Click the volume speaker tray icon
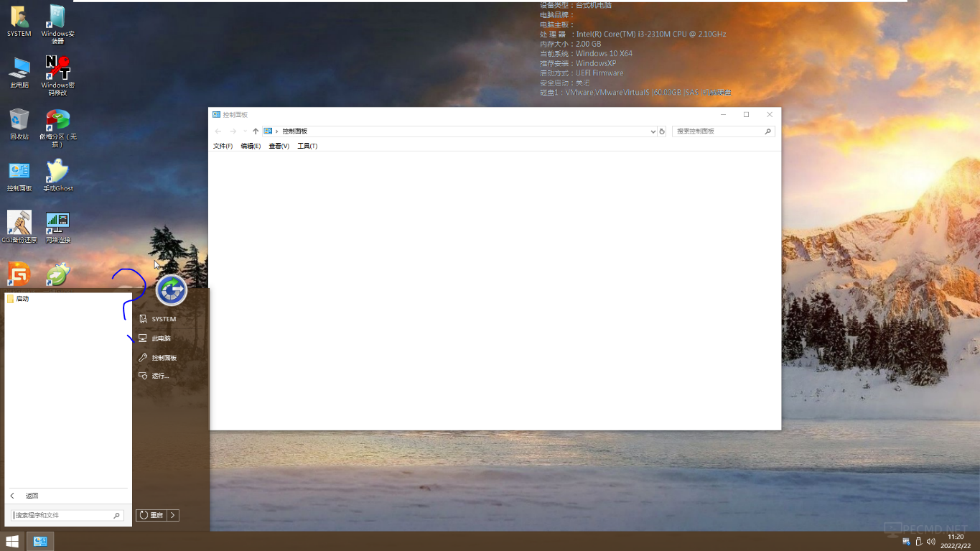980x551 pixels. pos(931,542)
